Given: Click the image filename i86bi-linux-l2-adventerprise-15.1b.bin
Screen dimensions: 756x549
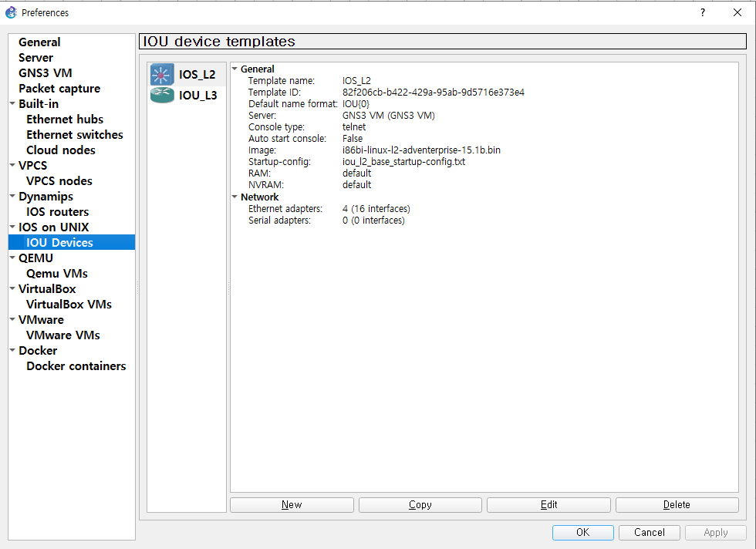Looking at the screenshot, I should [421, 150].
